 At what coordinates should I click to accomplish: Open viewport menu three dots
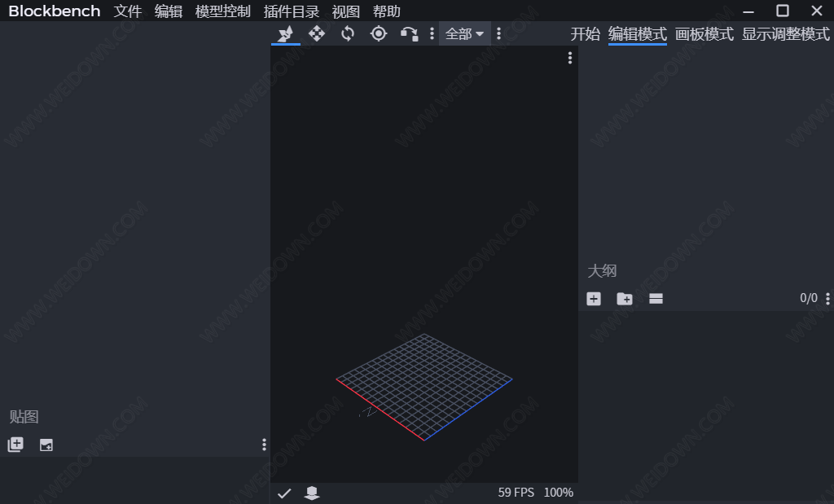[x=569, y=58]
